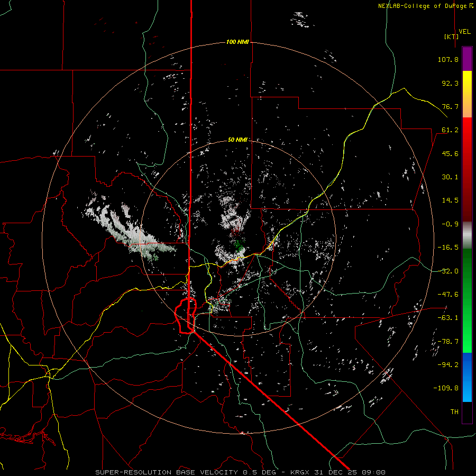Click the blue segment of the velocity color bar
Image resolution: width=476 pixels, height=476 pixels.
[x=467, y=377]
